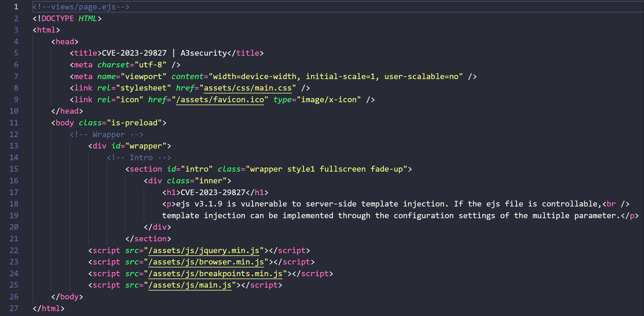
Task: Select line number 15 in the gutter
Action: pos(14,169)
